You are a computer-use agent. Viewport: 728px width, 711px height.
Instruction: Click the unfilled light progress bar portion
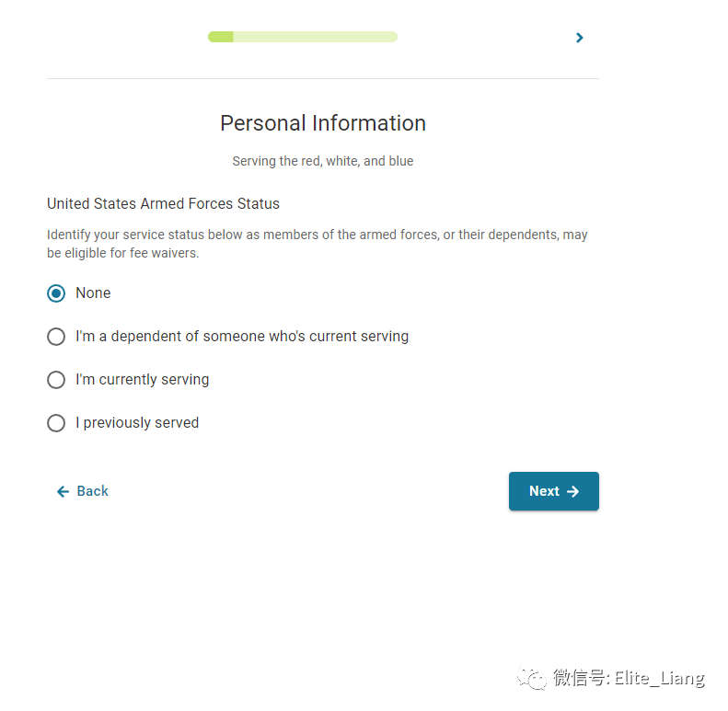(316, 37)
